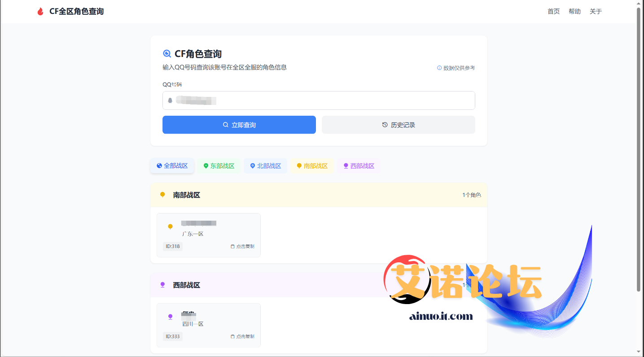Click the purple pin icon in 四川一区 card
644x357 pixels.
pos(170,317)
